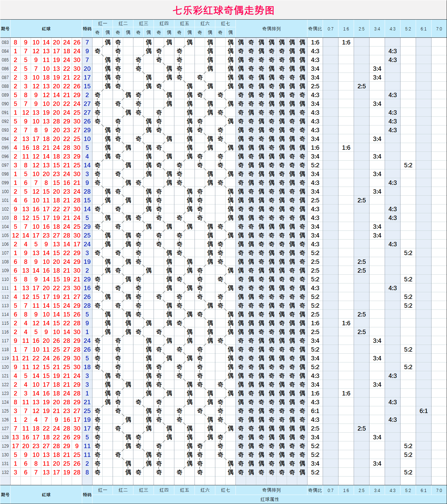Select period number 083
Screen dimensions: 447x504
tap(5, 42)
